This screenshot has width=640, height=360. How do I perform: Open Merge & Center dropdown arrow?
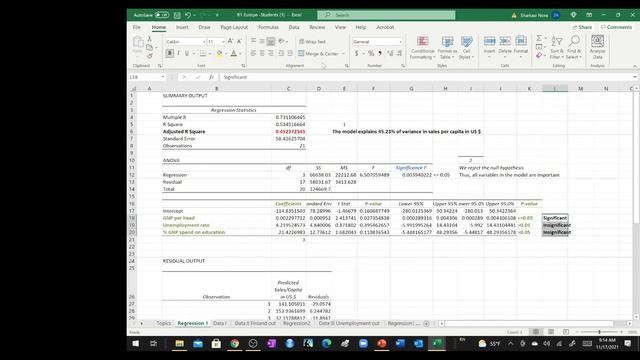[x=343, y=54]
